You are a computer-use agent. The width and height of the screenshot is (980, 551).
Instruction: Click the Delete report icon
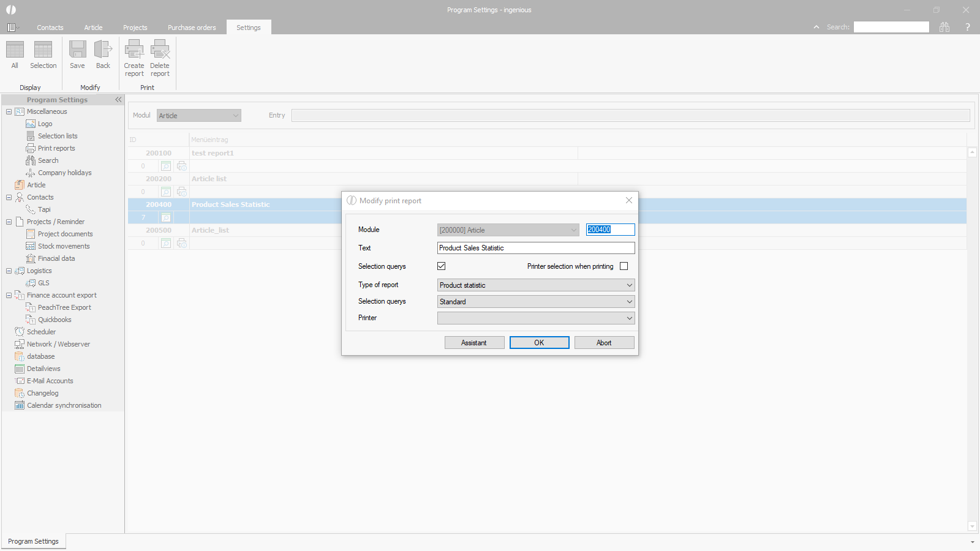160,50
